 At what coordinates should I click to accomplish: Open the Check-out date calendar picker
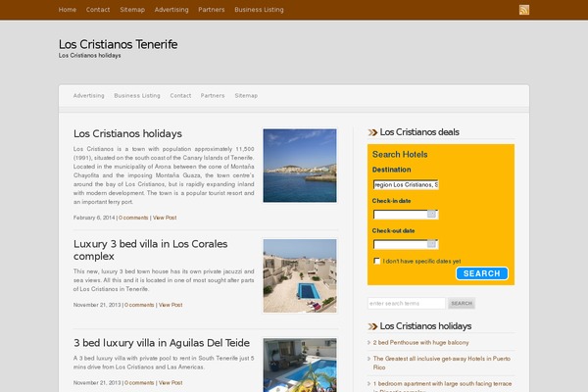[x=431, y=244]
